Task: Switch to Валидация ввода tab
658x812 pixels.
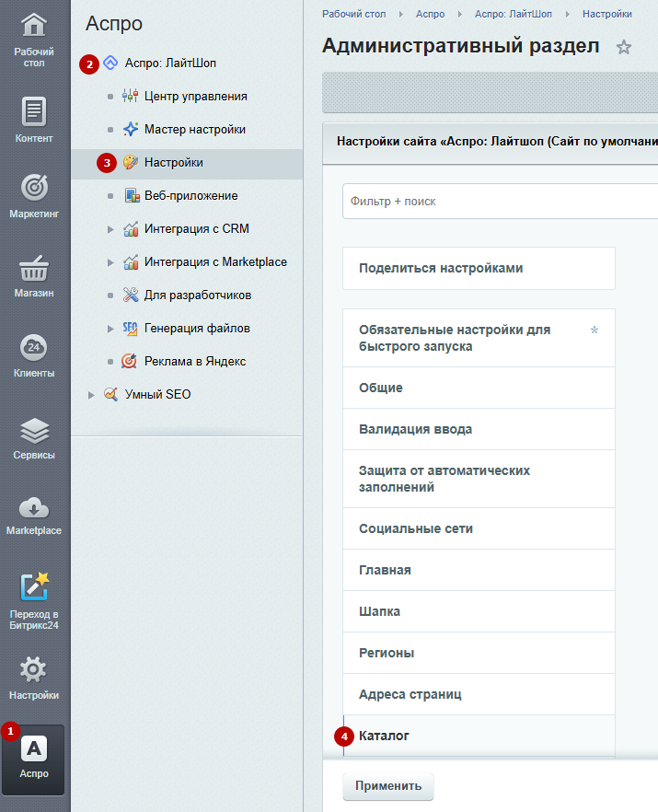Action: click(479, 429)
